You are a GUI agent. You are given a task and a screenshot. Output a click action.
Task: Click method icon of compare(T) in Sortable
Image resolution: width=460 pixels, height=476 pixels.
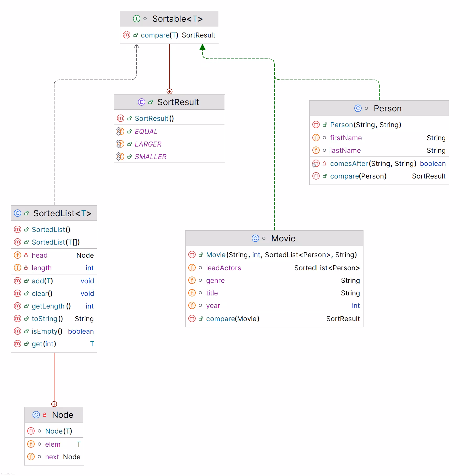(x=127, y=35)
